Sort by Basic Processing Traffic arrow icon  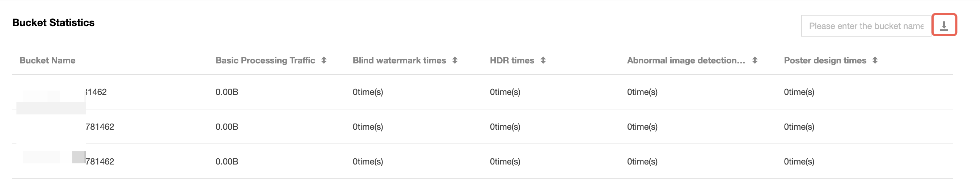324,60
